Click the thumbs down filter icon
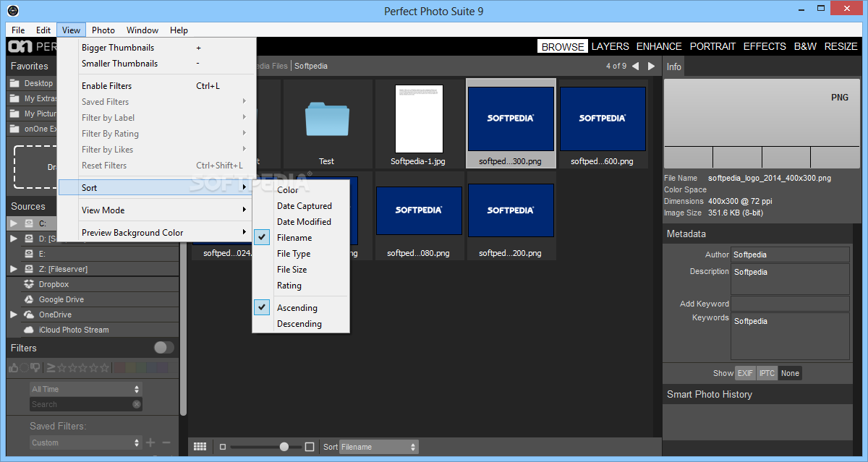 (x=35, y=368)
